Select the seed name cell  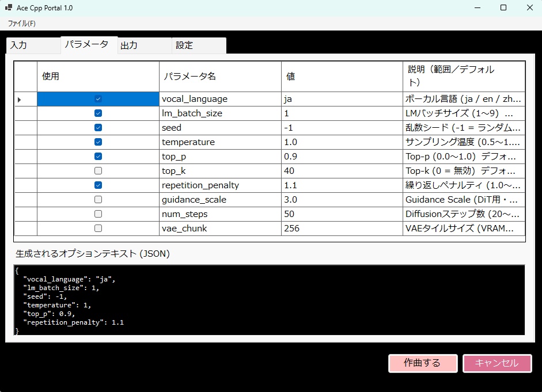220,128
